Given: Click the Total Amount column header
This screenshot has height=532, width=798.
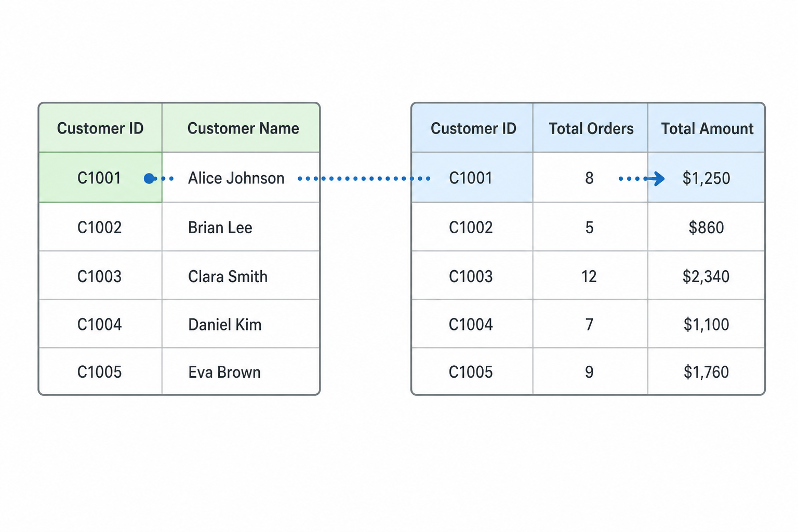Looking at the screenshot, I should [706, 128].
